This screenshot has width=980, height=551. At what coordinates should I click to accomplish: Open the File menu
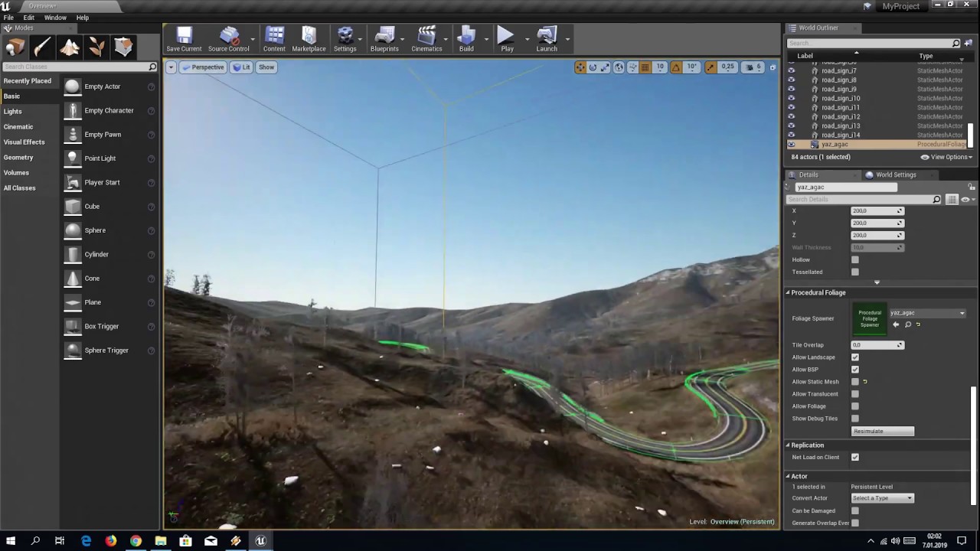8,18
